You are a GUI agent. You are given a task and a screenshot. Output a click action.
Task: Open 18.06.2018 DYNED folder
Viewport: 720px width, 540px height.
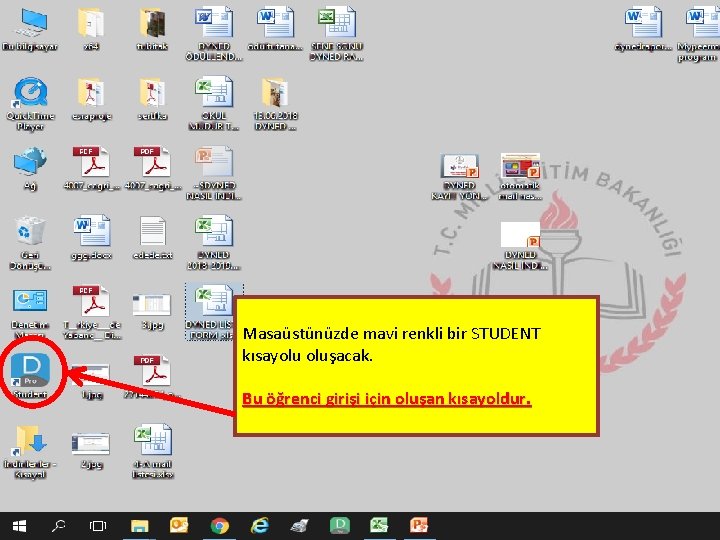[275, 92]
